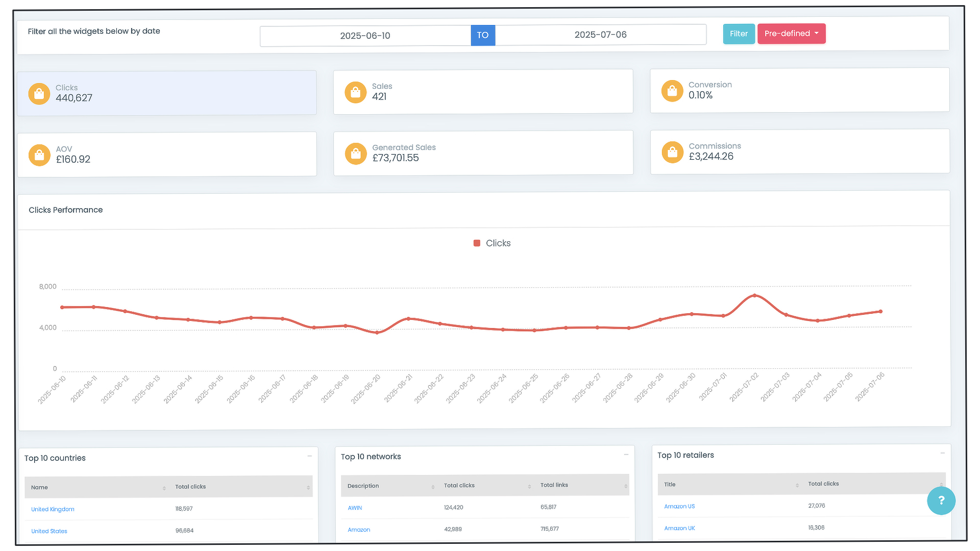Open the Pre-defined date range dropdown
This screenshot has height=551, width=980.
tap(791, 34)
